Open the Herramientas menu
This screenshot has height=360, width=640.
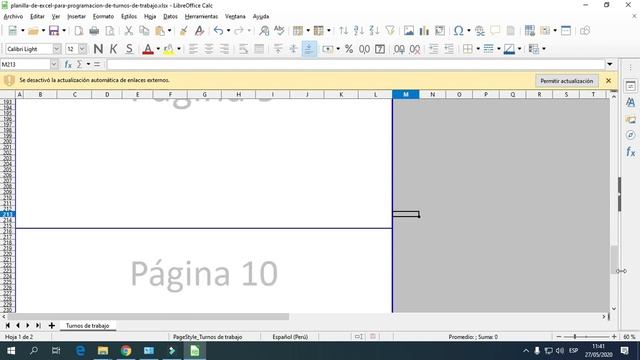click(201, 16)
